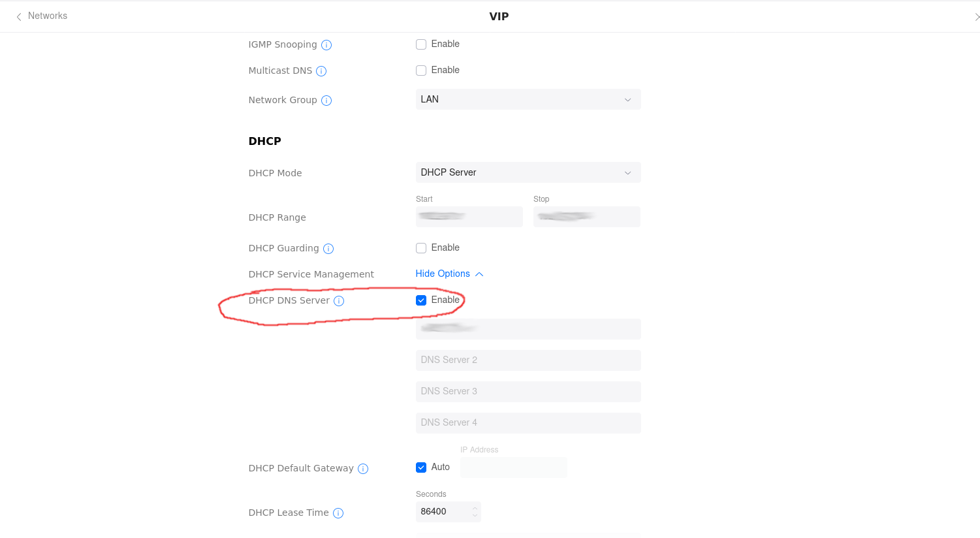This screenshot has height=538, width=980.
Task: Show the DHCP DNS Server info icon
Action: click(x=339, y=301)
